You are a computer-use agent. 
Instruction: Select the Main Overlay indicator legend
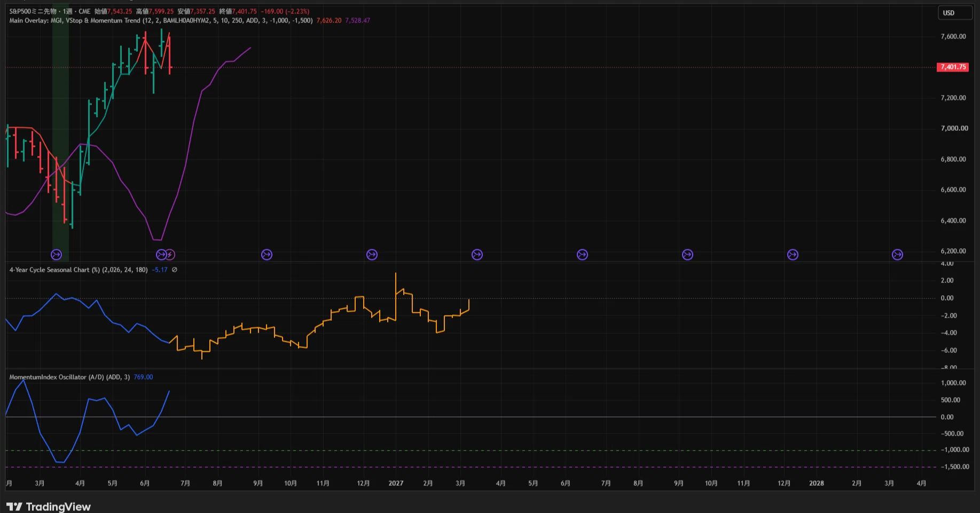tap(161, 20)
